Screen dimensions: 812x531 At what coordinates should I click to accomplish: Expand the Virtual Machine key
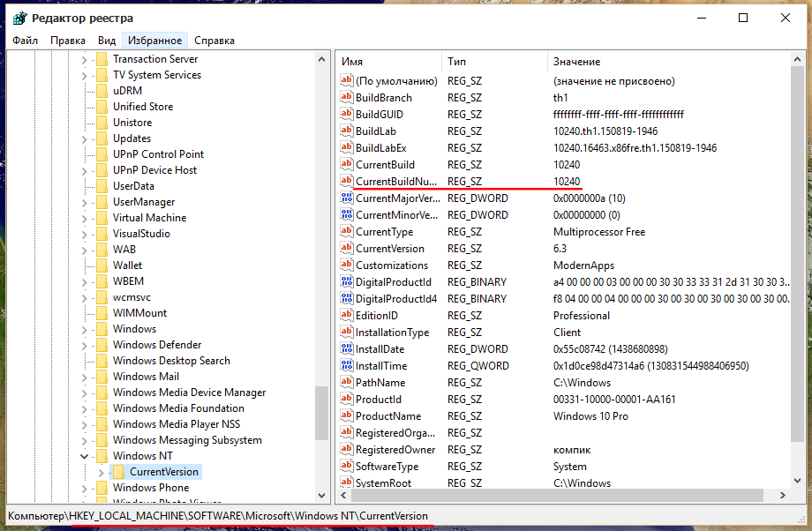(x=85, y=219)
